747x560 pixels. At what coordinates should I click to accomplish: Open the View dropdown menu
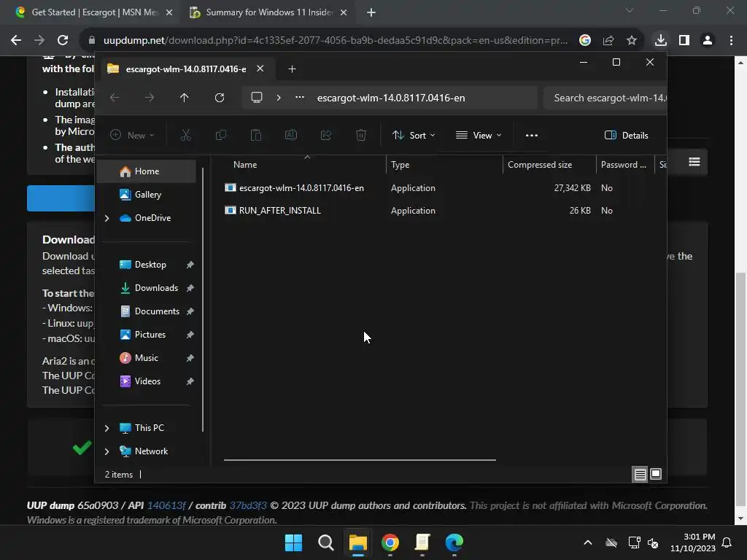click(479, 135)
